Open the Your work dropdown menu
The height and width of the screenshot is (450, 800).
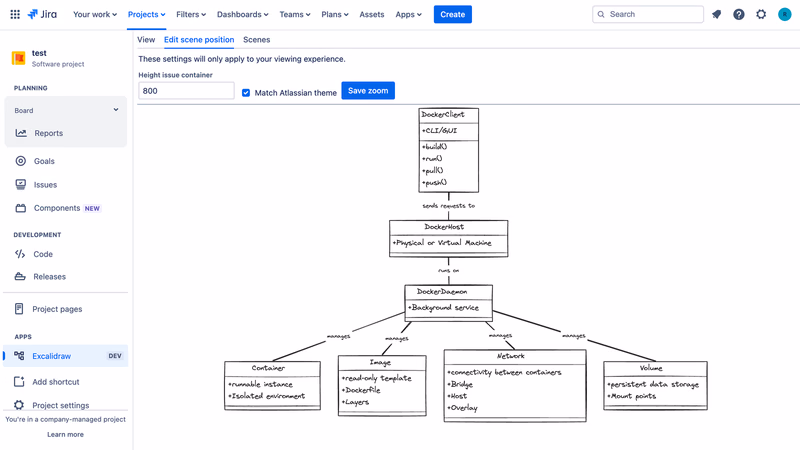95,14
